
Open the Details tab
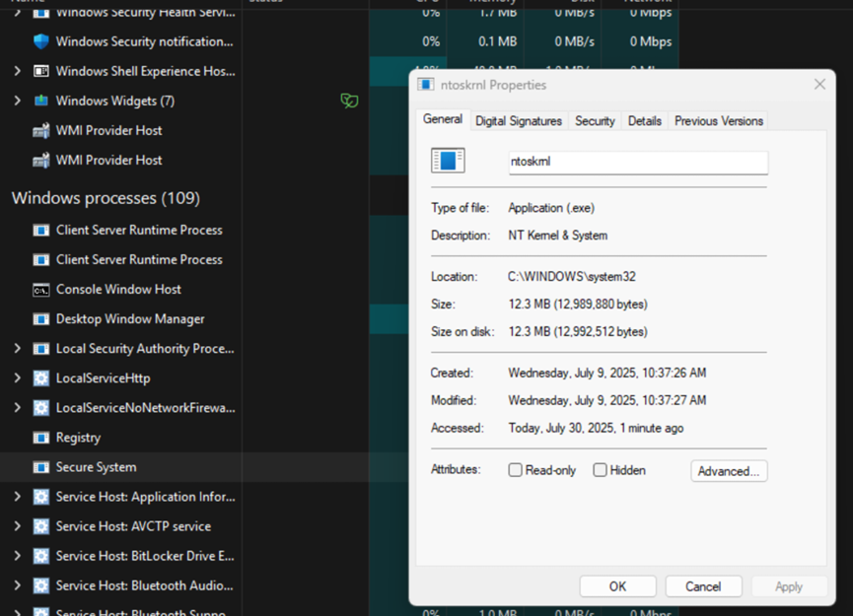(645, 121)
